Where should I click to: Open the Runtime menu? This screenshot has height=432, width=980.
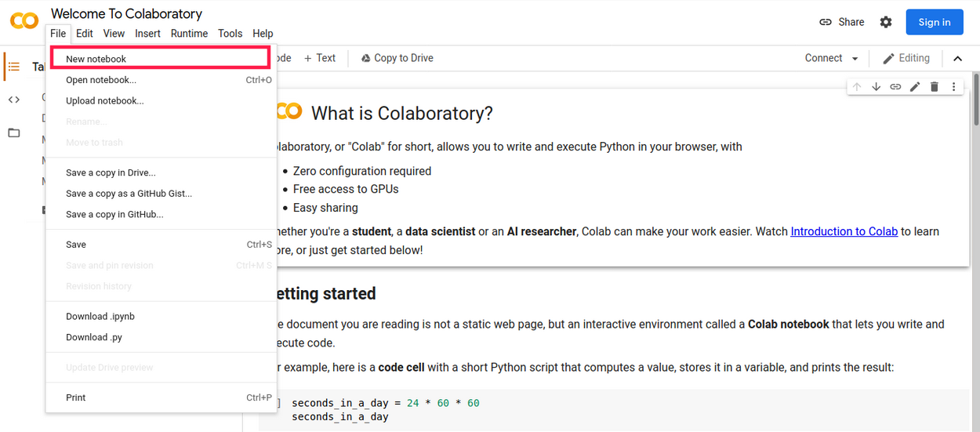click(189, 33)
